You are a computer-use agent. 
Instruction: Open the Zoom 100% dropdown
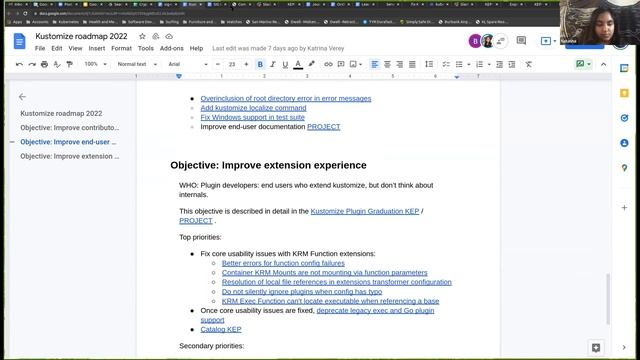(x=95, y=64)
